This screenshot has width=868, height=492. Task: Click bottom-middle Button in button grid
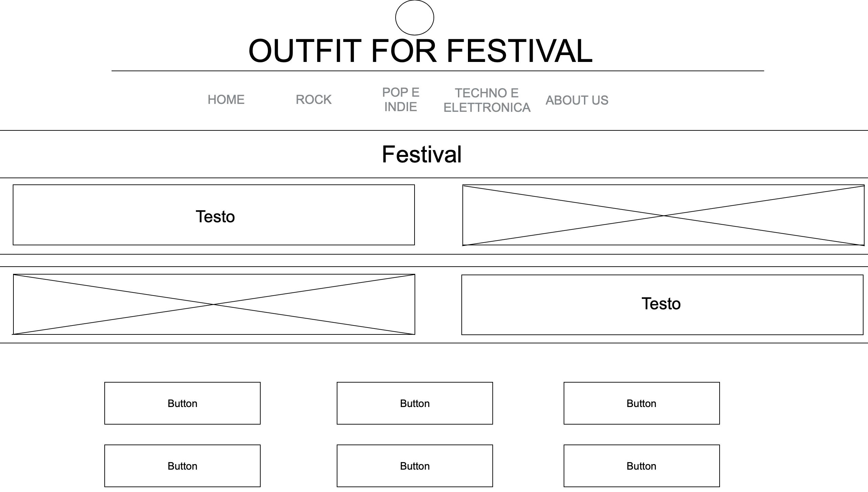coord(415,466)
